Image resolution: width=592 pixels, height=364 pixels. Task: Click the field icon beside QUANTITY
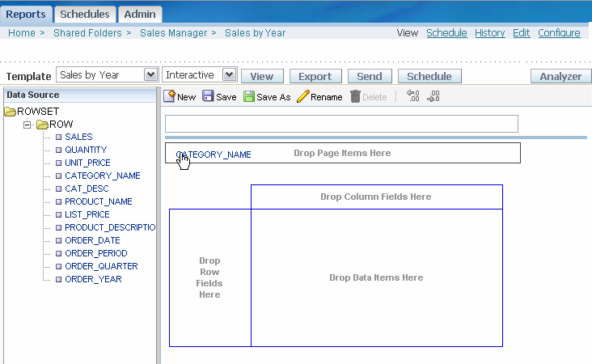pyautogui.click(x=58, y=150)
